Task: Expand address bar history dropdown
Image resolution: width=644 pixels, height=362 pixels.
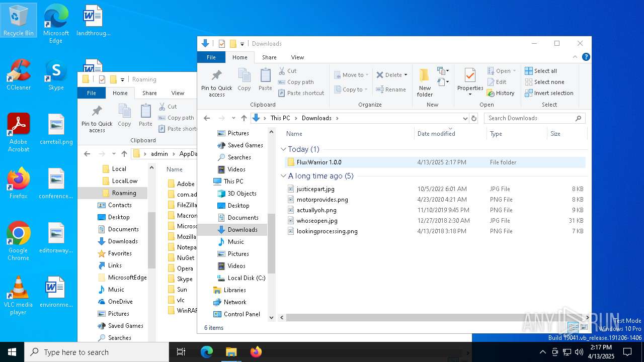Action: pos(465,118)
